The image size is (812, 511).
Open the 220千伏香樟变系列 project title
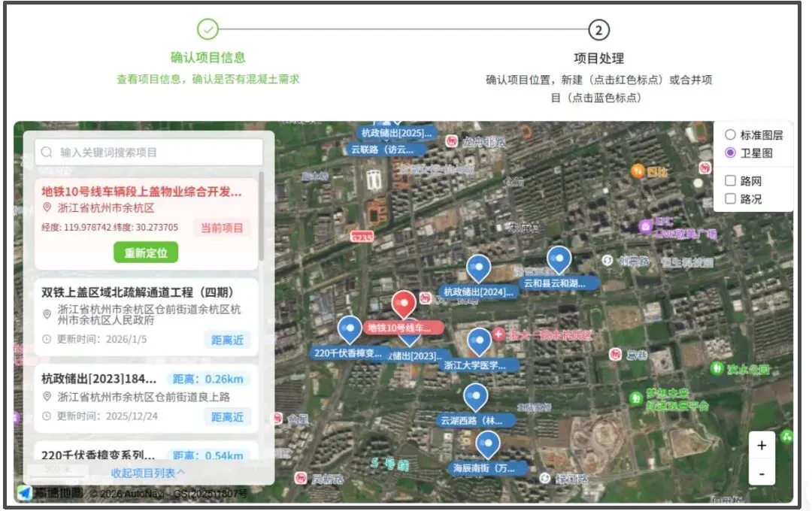coord(98,455)
